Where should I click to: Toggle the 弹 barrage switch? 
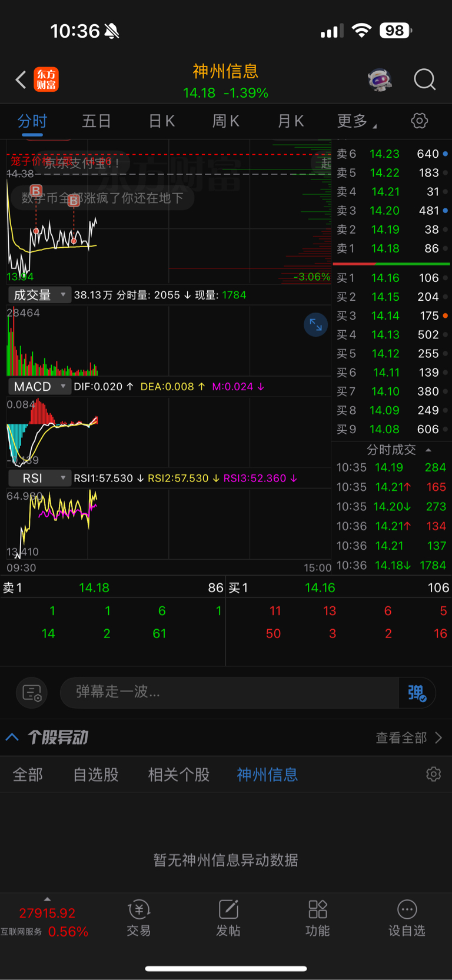[x=417, y=693]
